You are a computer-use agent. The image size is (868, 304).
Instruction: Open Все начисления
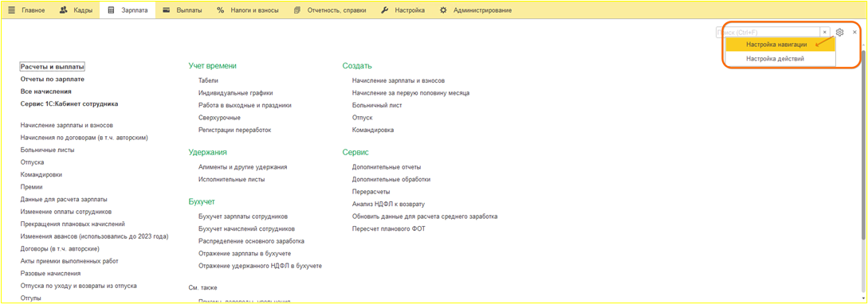(x=46, y=92)
